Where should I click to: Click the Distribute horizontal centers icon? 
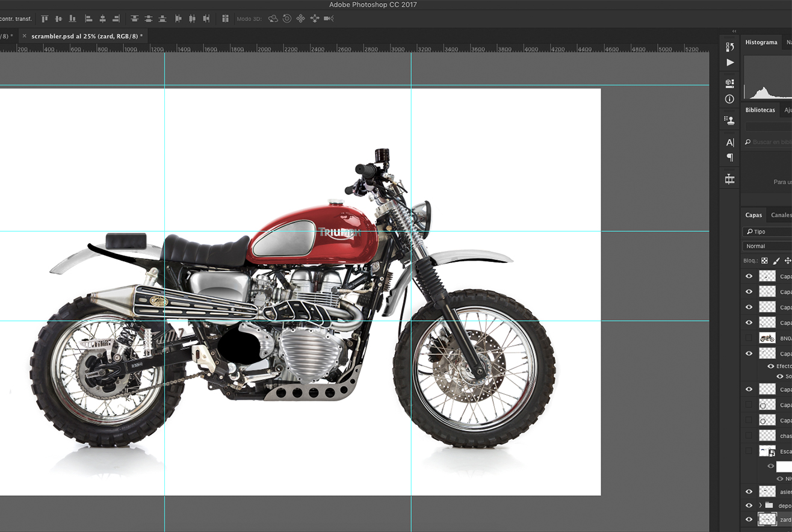192,19
